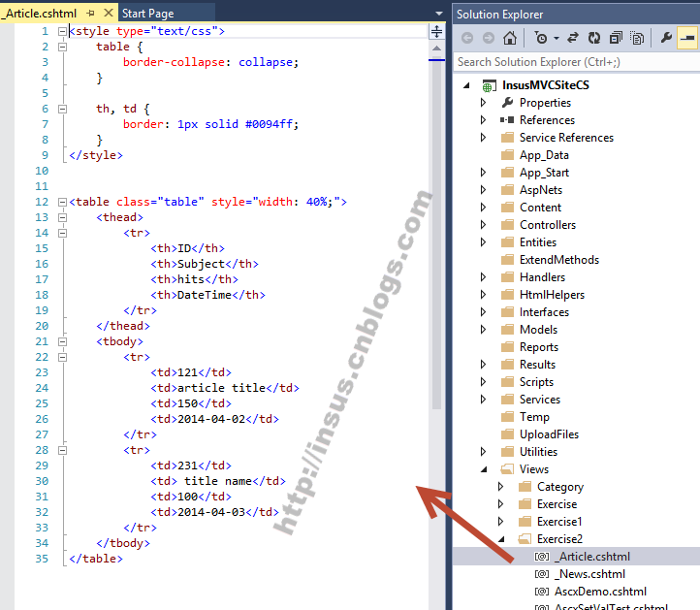The height and width of the screenshot is (610, 700).
Task: Select the Utilities folder icon
Action: pos(507,452)
